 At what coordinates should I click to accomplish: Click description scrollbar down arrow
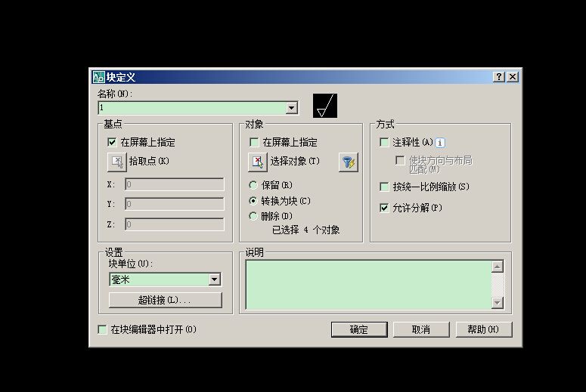(x=498, y=303)
